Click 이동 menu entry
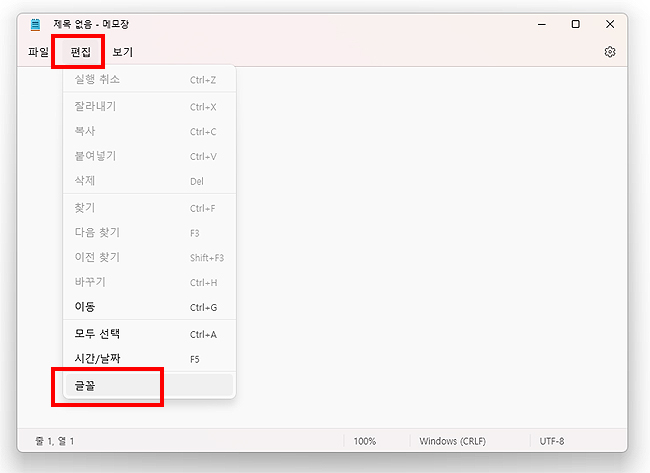This screenshot has width=650, height=473. (x=149, y=307)
